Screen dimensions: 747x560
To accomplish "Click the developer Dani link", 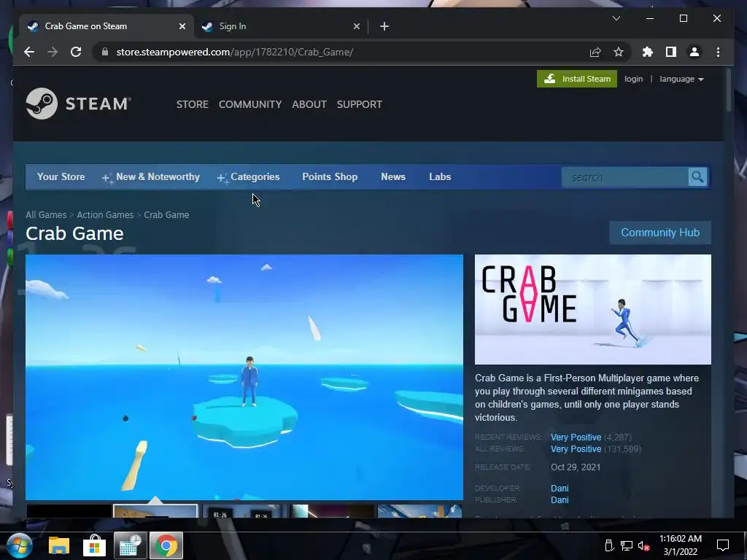I will 560,488.
